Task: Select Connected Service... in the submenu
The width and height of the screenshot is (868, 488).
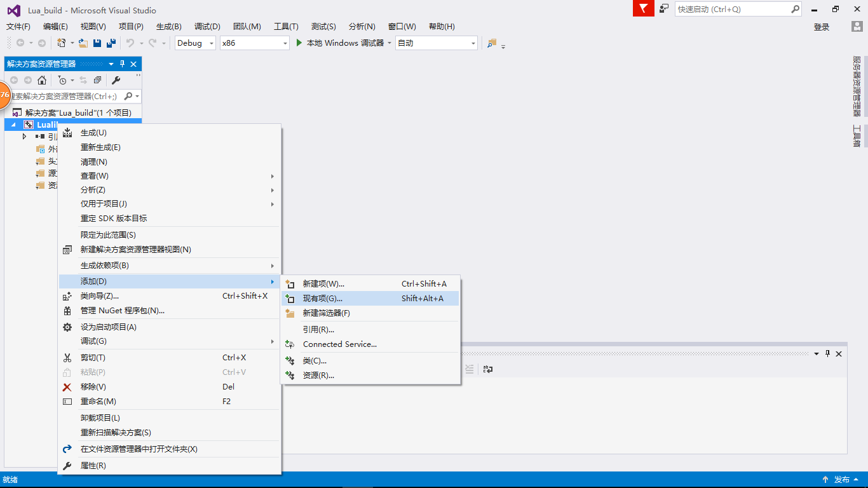Action: coord(370,344)
